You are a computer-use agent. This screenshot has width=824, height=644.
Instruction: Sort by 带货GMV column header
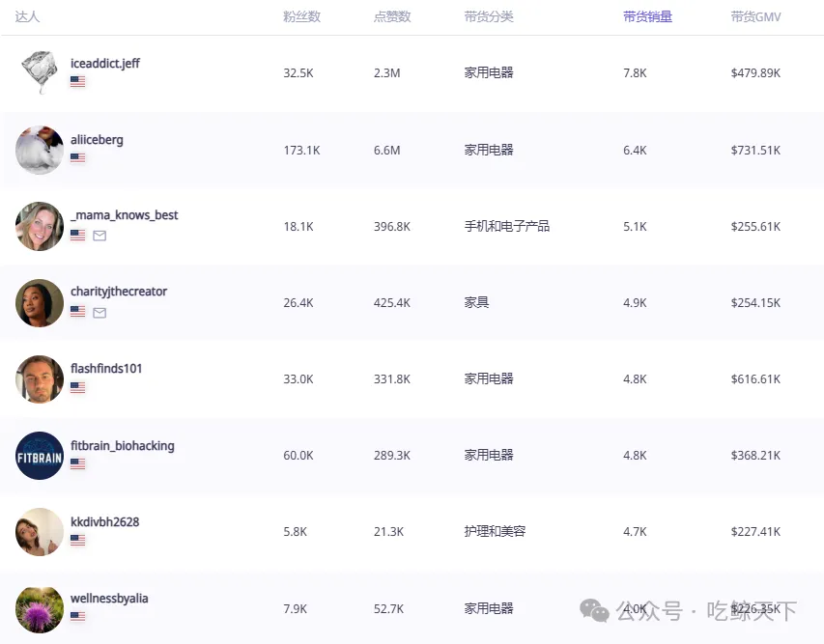tap(755, 16)
